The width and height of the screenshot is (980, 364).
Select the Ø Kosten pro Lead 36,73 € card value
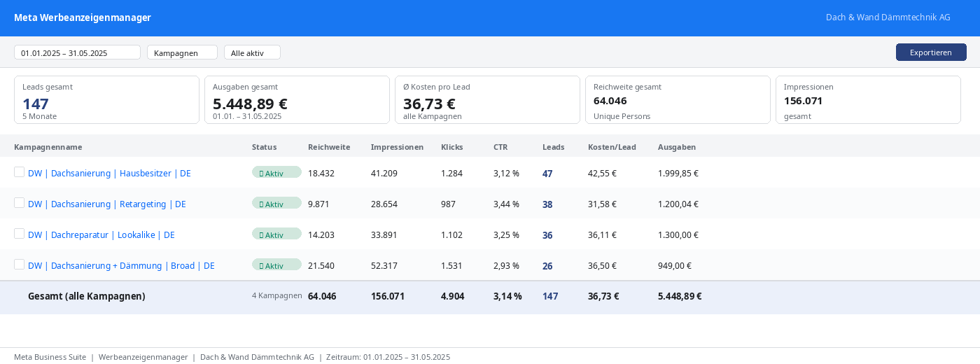click(429, 104)
